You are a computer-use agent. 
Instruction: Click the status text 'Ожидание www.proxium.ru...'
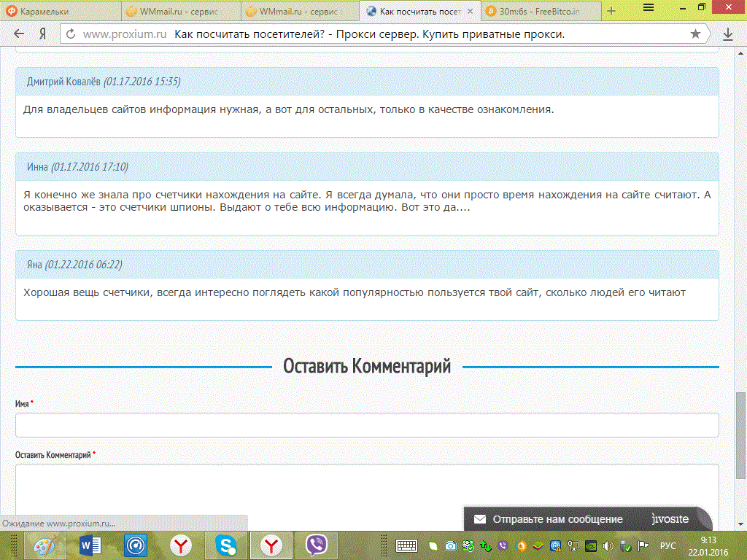[x=58, y=523]
